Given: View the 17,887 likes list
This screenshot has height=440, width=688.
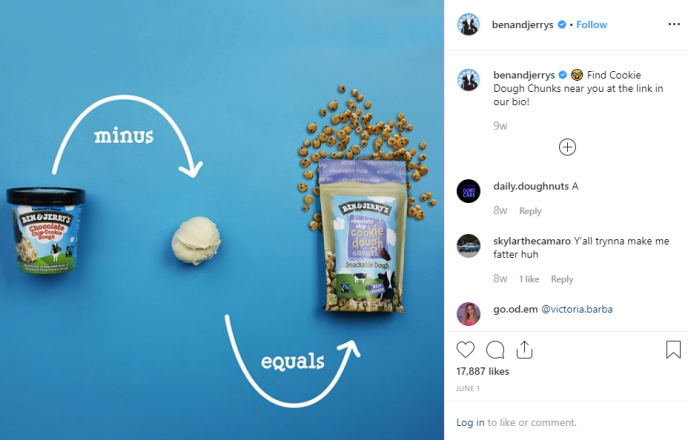Looking at the screenshot, I should 483,371.
